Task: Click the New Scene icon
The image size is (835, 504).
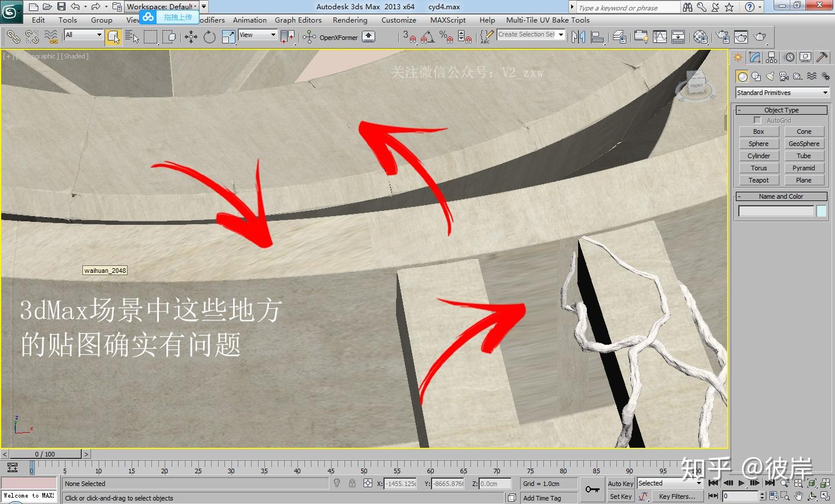Action: 33,7
